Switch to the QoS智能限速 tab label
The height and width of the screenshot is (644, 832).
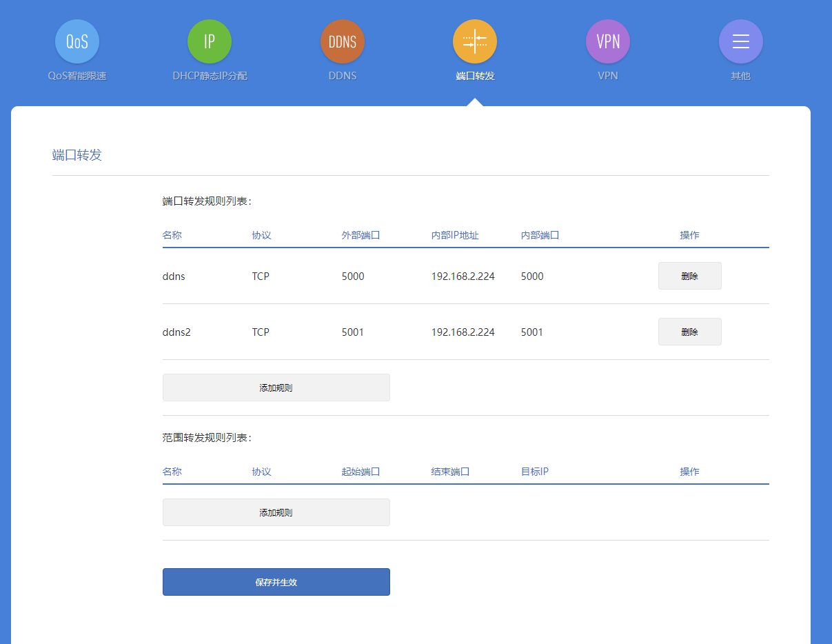click(x=77, y=76)
